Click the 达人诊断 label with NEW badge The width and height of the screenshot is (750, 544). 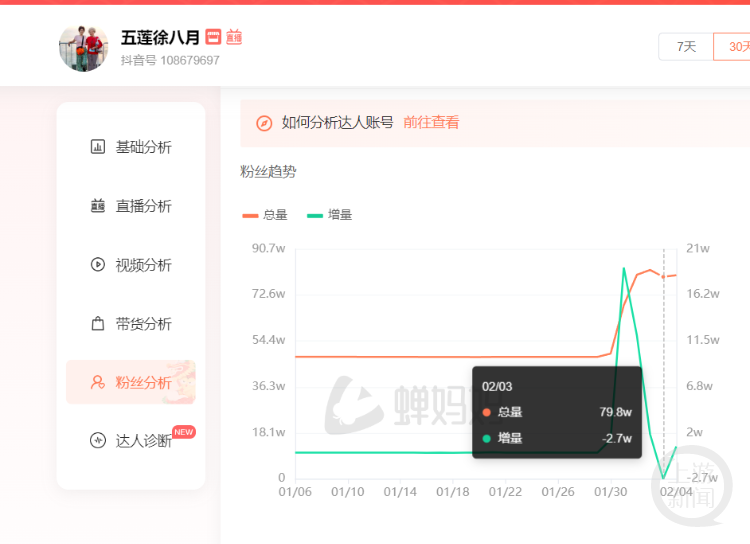143,441
